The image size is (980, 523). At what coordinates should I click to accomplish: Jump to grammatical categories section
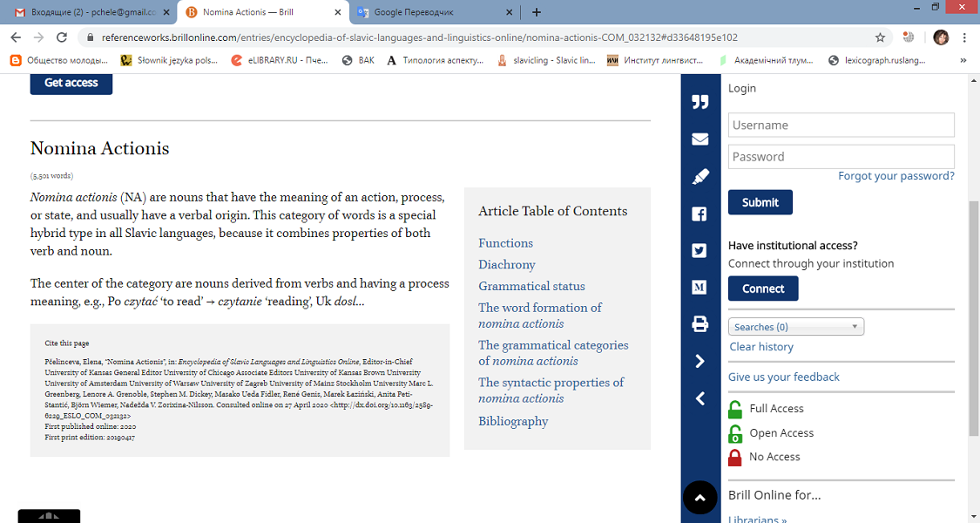click(553, 353)
